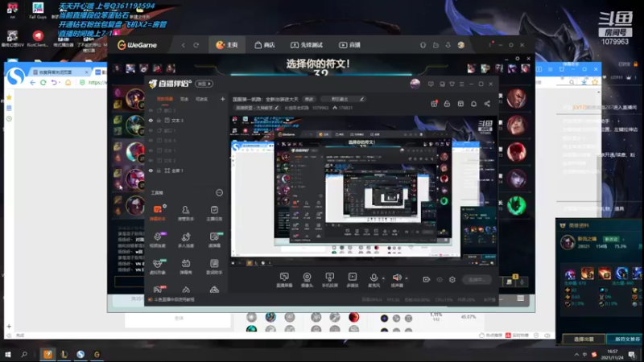Image resolution: width=644 pixels, height=362 pixels.
Task: Open the 主播任务 tool in toolbox
Action: click(x=214, y=213)
